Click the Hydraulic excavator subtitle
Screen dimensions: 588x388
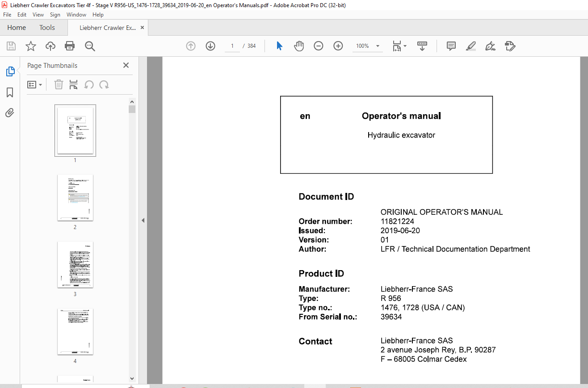(x=401, y=135)
